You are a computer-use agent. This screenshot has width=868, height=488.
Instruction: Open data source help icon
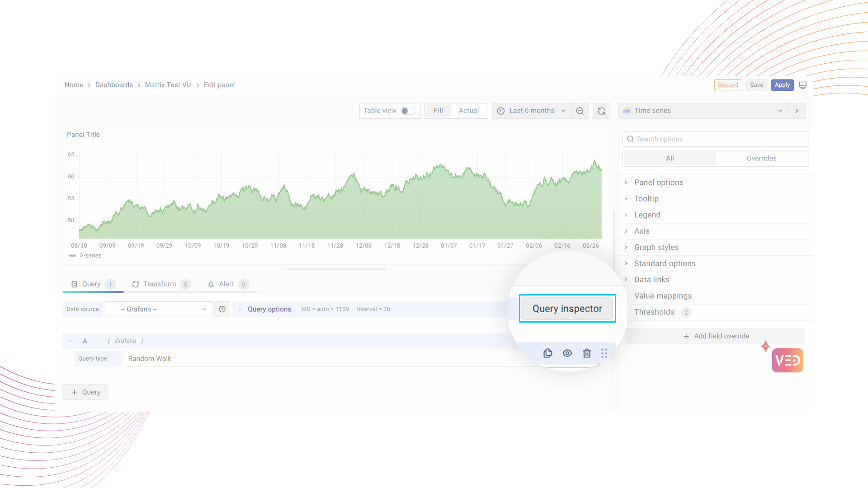pyautogui.click(x=222, y=309)
